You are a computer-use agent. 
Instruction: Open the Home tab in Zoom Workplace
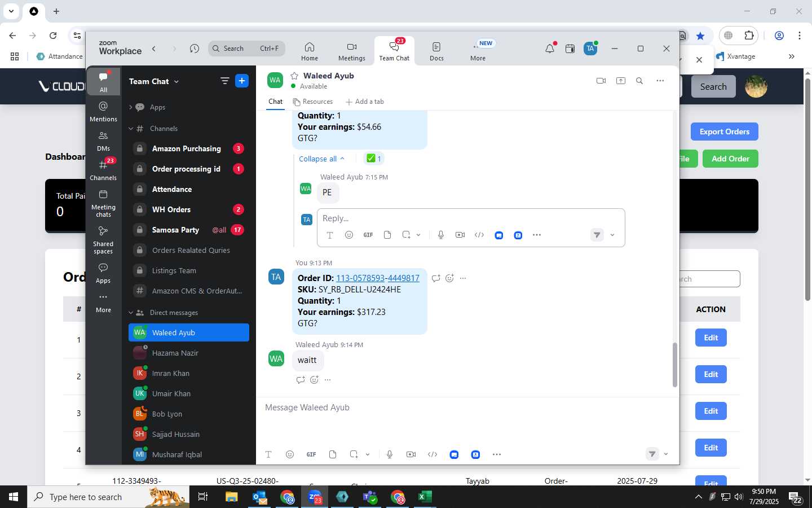(309, 51)
